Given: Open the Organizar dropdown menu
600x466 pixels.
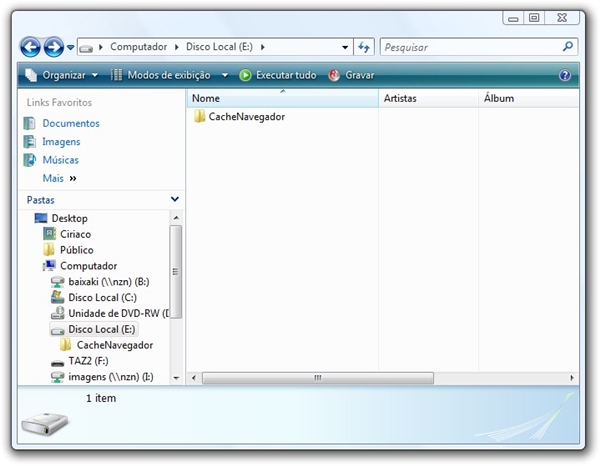Looking at the screenshot, I should point(62,75).
